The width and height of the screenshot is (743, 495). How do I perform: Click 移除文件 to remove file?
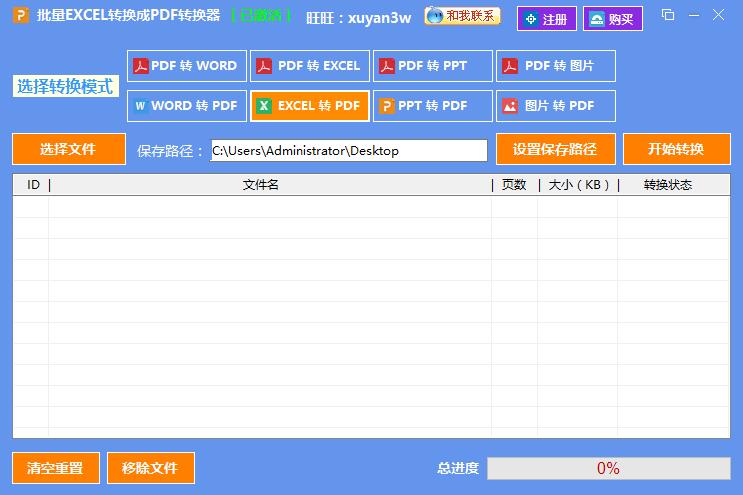tap(150, 467)
